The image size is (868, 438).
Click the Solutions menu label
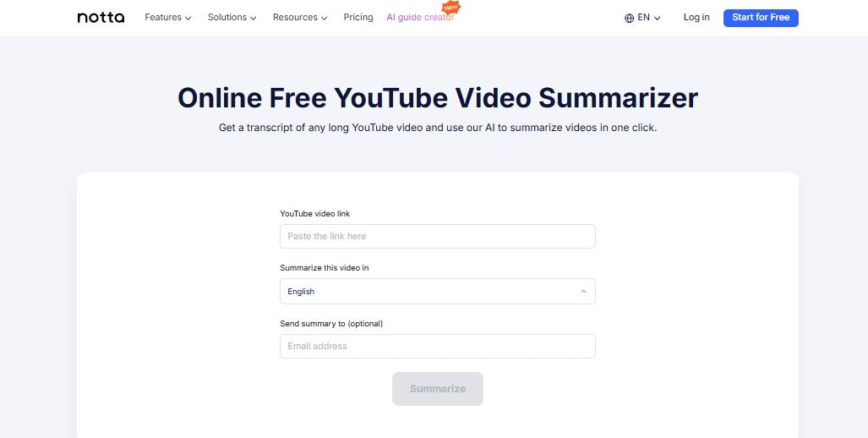click(x=227, y=18)
